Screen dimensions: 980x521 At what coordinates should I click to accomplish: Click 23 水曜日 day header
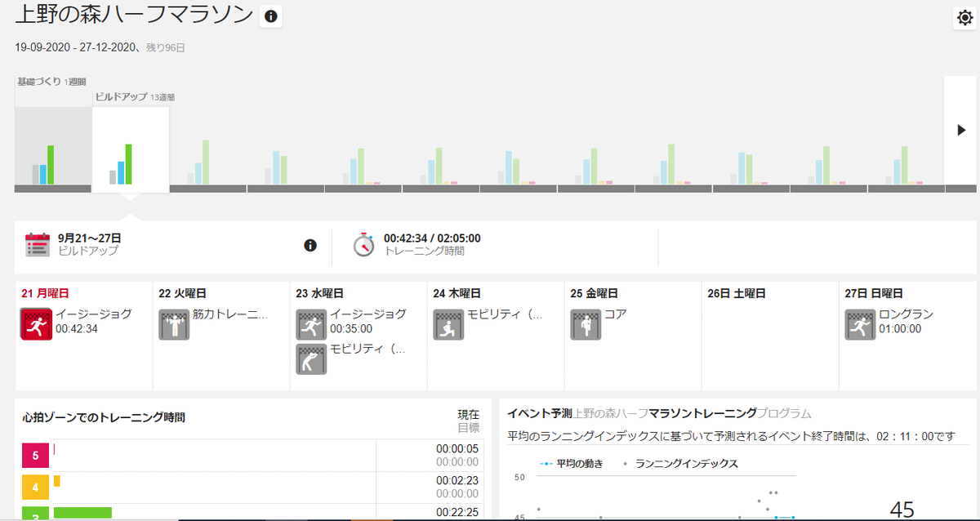319,293
